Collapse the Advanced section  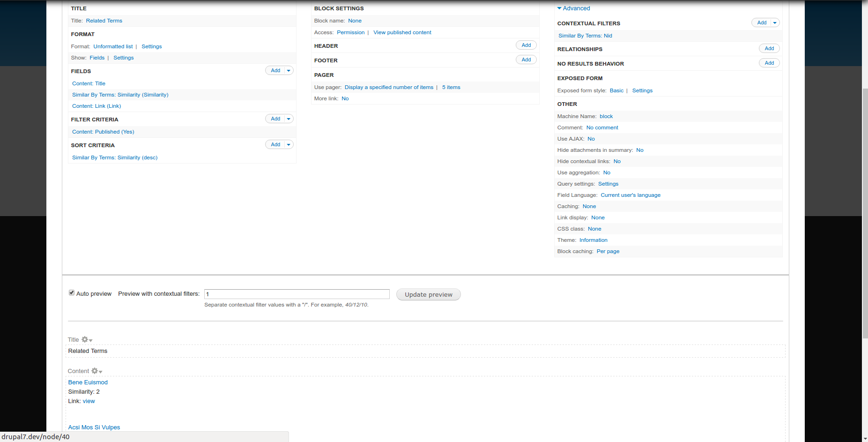(x=573, y=8)
